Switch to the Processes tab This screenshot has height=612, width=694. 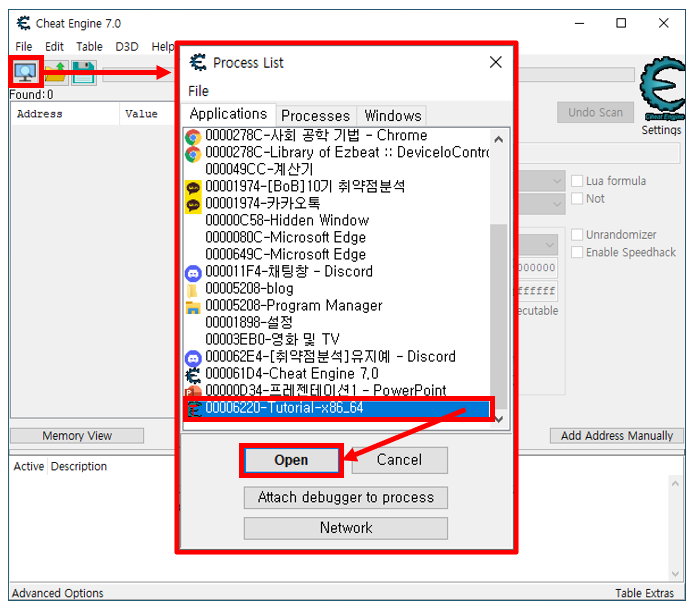tap(316, 116)
